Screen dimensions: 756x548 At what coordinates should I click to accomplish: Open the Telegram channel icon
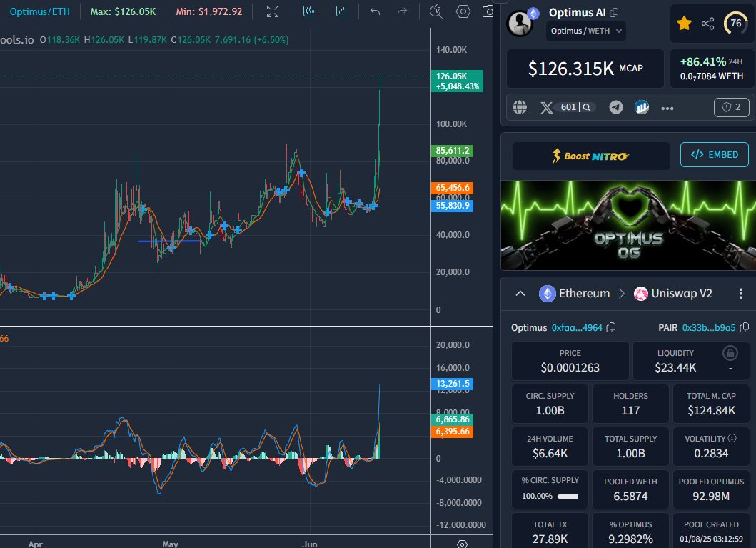[x=615, y=107]
